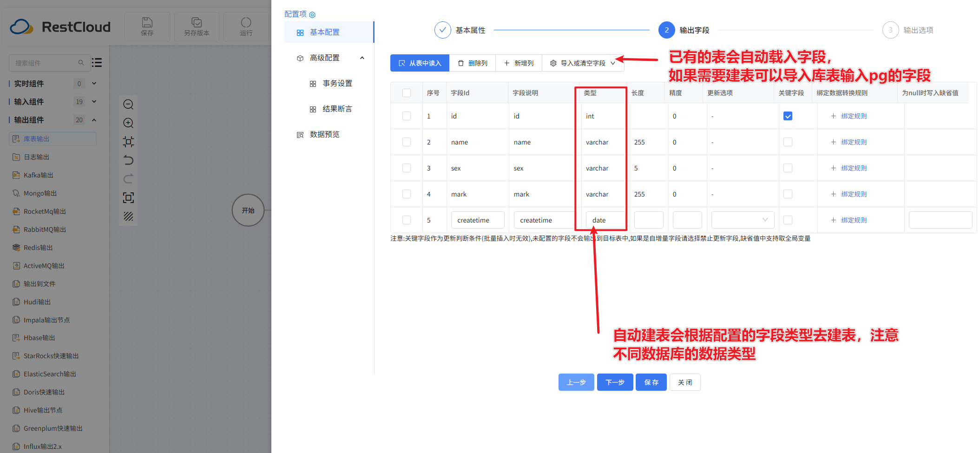980x453 pixels.
Task: Open the 事务设置 configuration item
Action: point(337,83)
